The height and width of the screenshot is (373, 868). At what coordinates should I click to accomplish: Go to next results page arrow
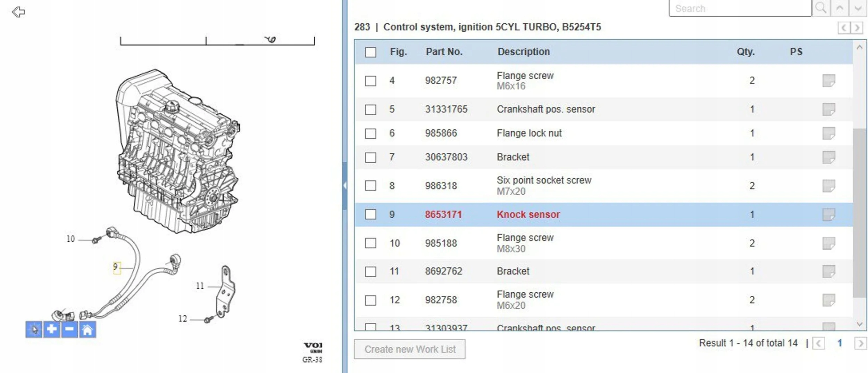pyautogui.click(x=860, y=343)
